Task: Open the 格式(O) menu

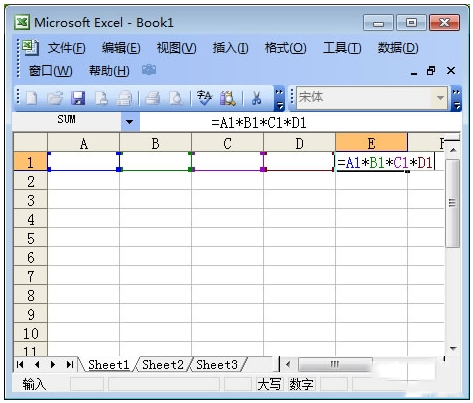Action: (285, 48)
